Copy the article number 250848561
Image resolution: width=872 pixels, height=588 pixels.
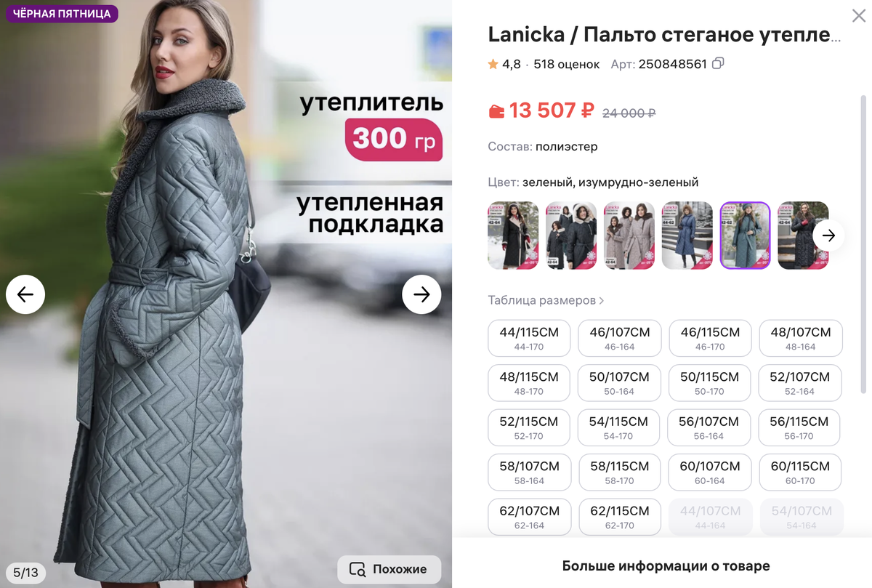[718, 64]
